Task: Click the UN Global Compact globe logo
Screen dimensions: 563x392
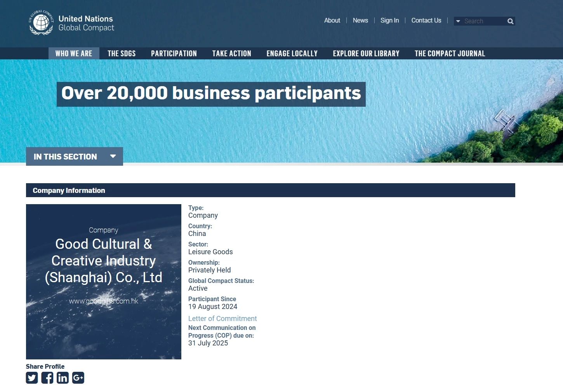Action: [41, 23]
